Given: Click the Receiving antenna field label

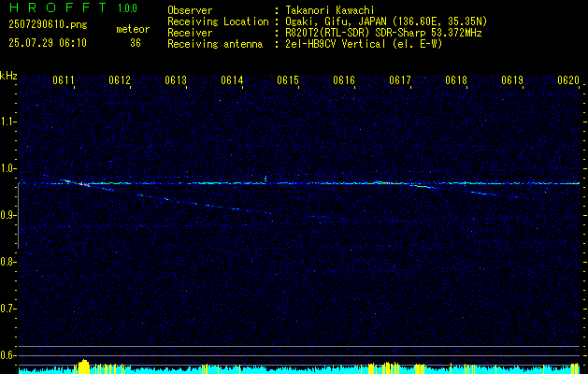Looking at the screenshot, I should 215,44.
